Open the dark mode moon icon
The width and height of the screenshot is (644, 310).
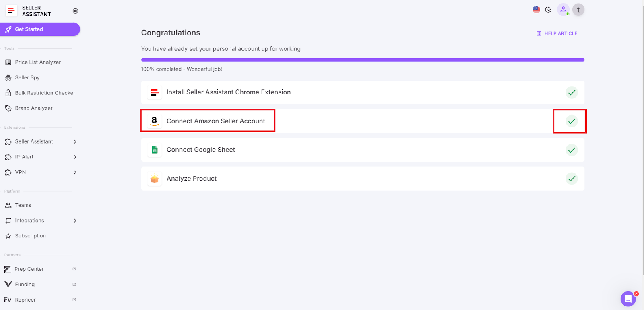(548, 9)
